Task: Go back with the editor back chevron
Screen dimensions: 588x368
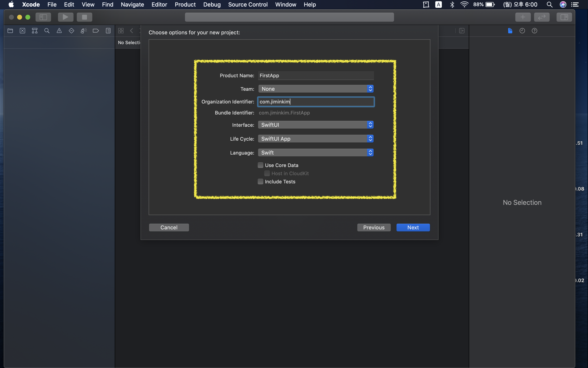Action: tap(131, 31)
